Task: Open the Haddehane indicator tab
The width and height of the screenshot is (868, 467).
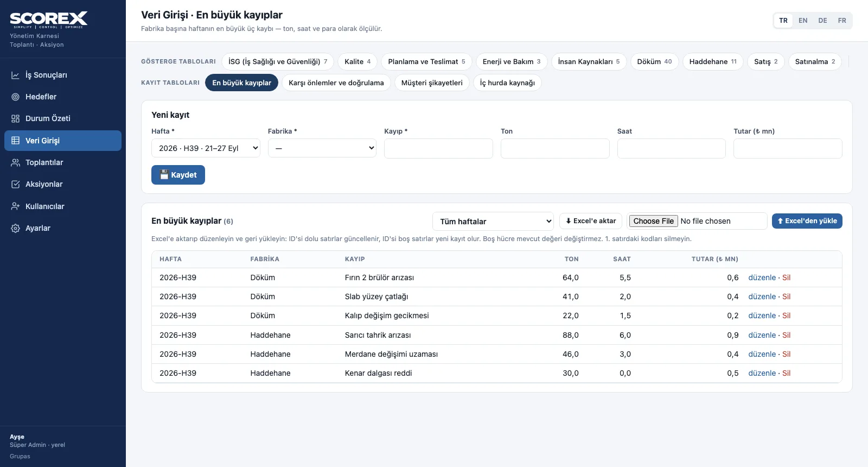Action: [713, 62]
